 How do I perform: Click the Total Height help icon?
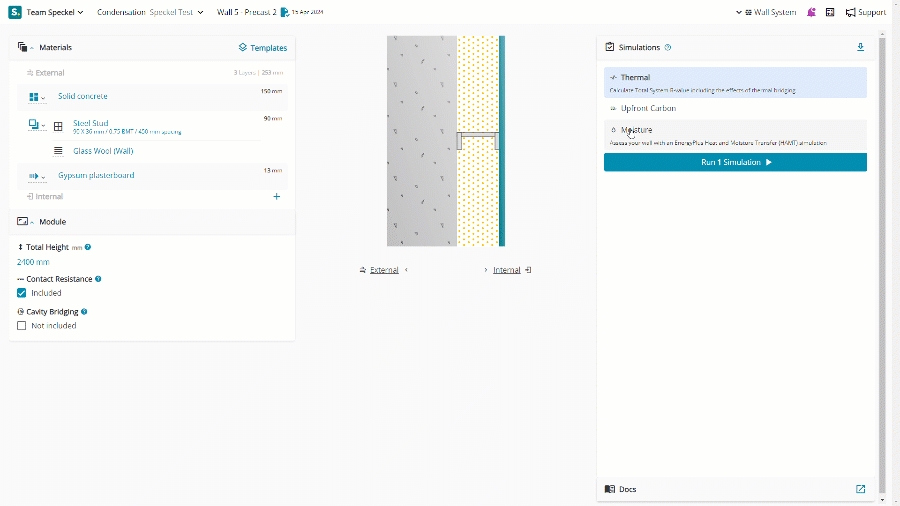[x=88, y=247]
